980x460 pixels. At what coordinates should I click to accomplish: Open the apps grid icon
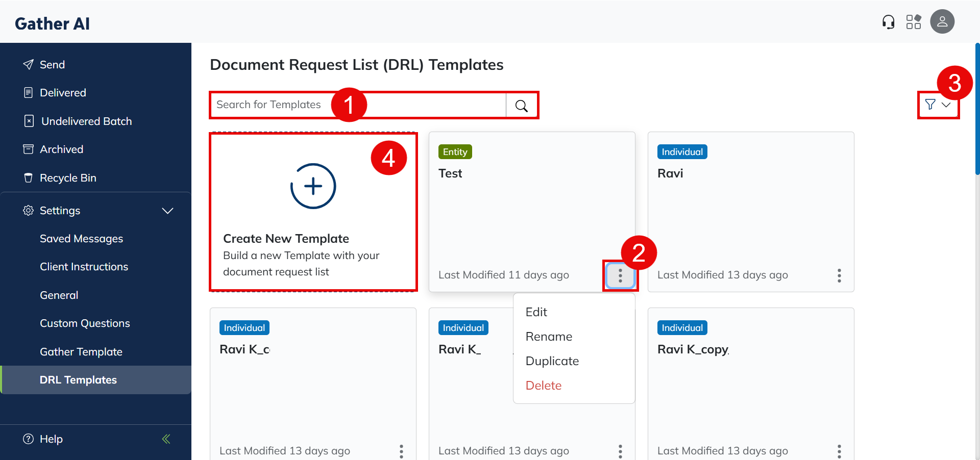click(x=913, y=22)
